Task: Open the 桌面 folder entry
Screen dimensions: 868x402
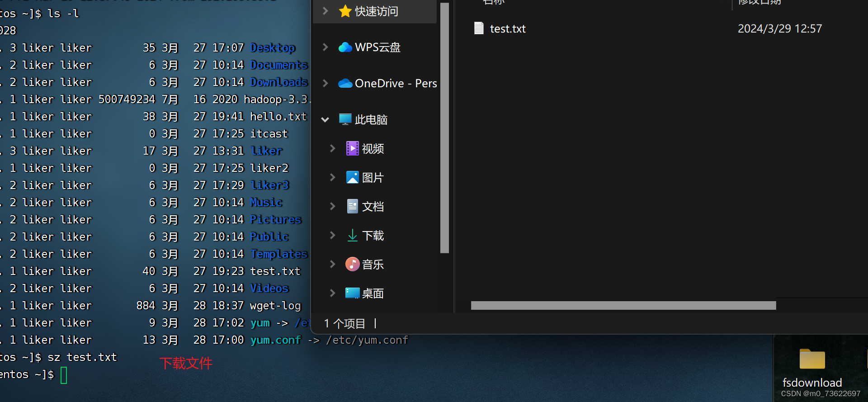Action: [x=373, y=293]
